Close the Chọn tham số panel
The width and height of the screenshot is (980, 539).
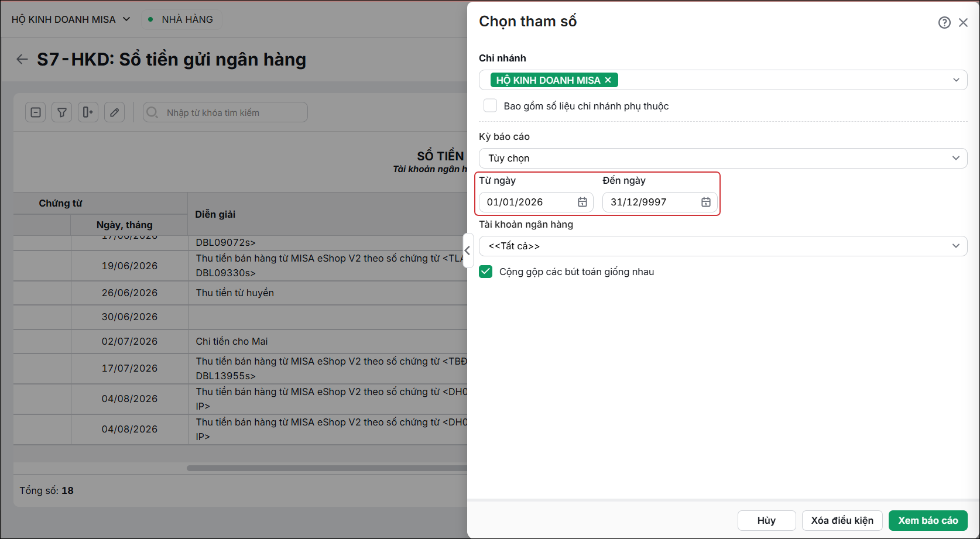(x=963, y=22)
